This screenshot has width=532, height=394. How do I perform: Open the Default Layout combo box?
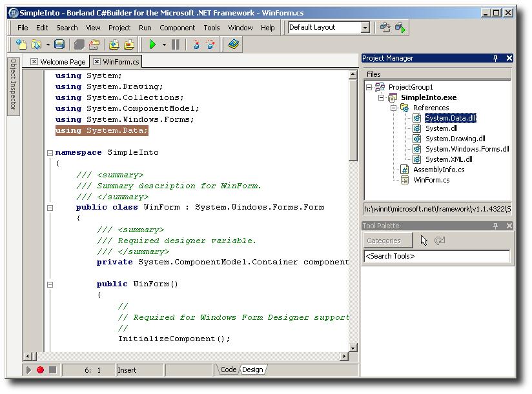click(365, 28)
